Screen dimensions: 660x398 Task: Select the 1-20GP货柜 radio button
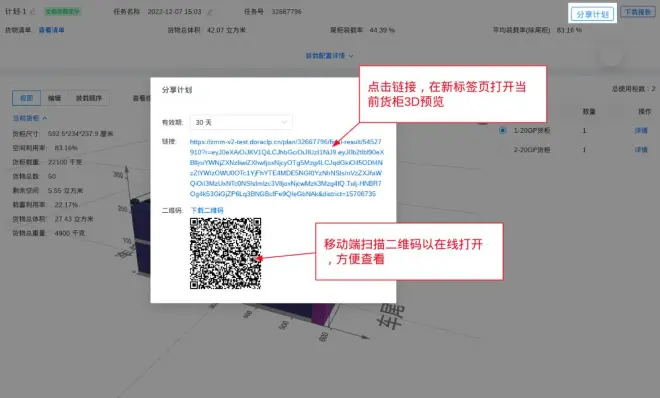coord(503,130)
